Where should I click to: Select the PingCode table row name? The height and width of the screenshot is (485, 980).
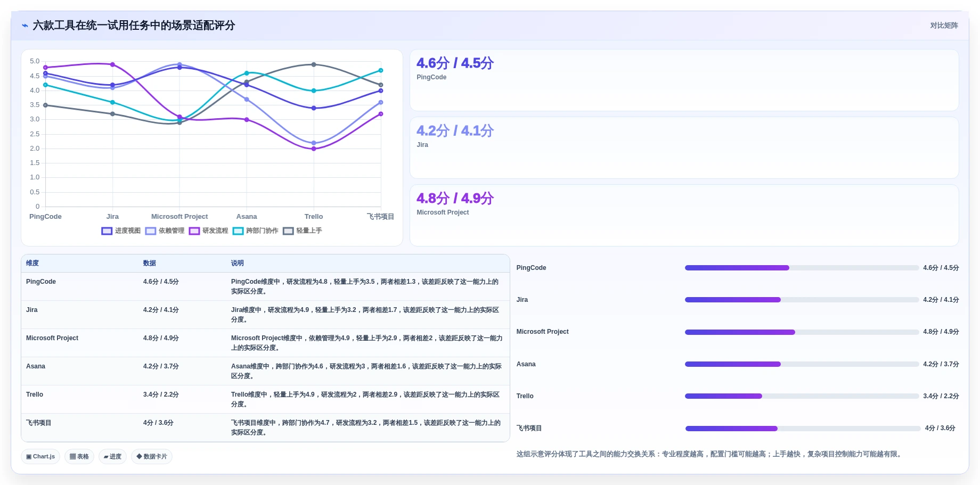click(x=41, y=282)
